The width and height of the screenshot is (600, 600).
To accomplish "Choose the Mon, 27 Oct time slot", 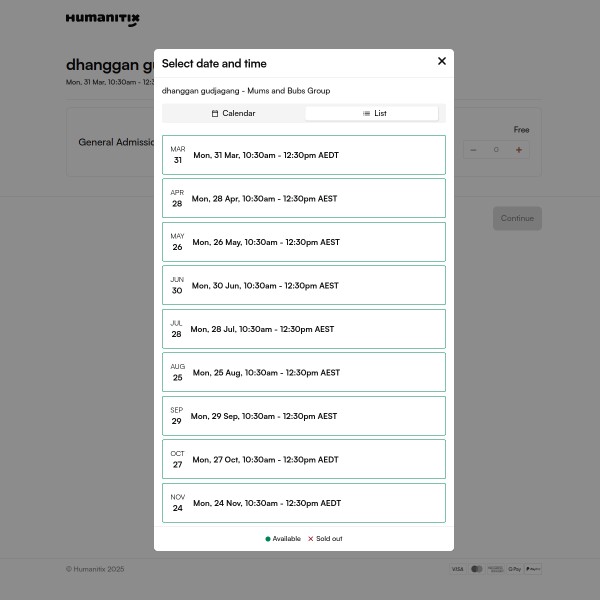I will point(303,459).
